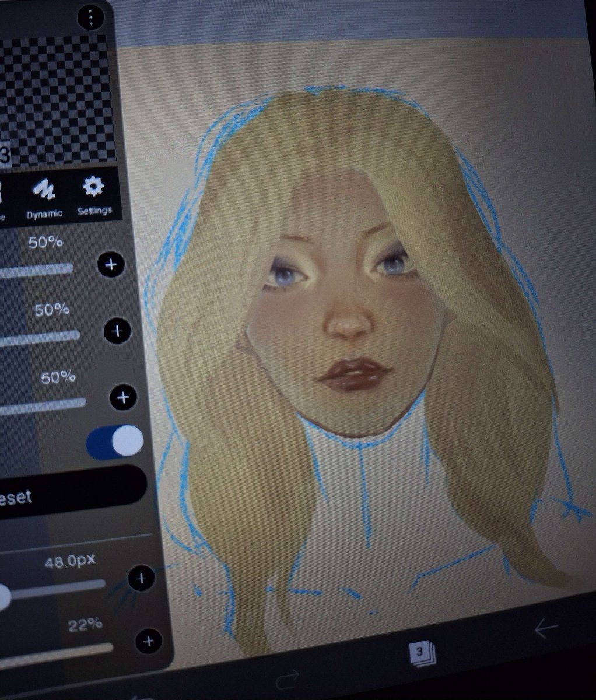Screen dimensions: 596x700
Task: Tap the back arrow icon
Action: [x=546, y=628]
